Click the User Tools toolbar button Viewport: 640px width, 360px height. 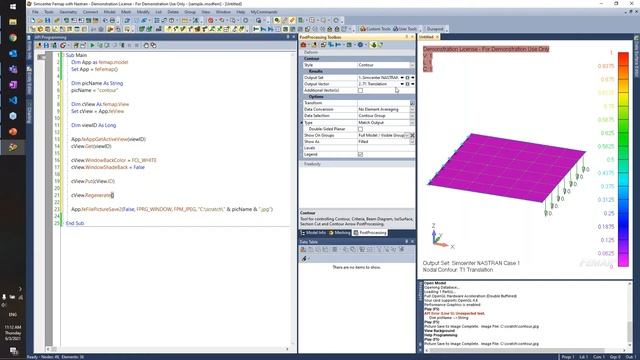405,29
